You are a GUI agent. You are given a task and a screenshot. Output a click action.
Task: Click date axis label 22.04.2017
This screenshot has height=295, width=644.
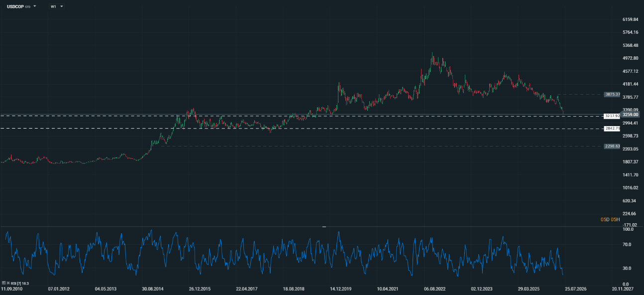click(246, 289)
